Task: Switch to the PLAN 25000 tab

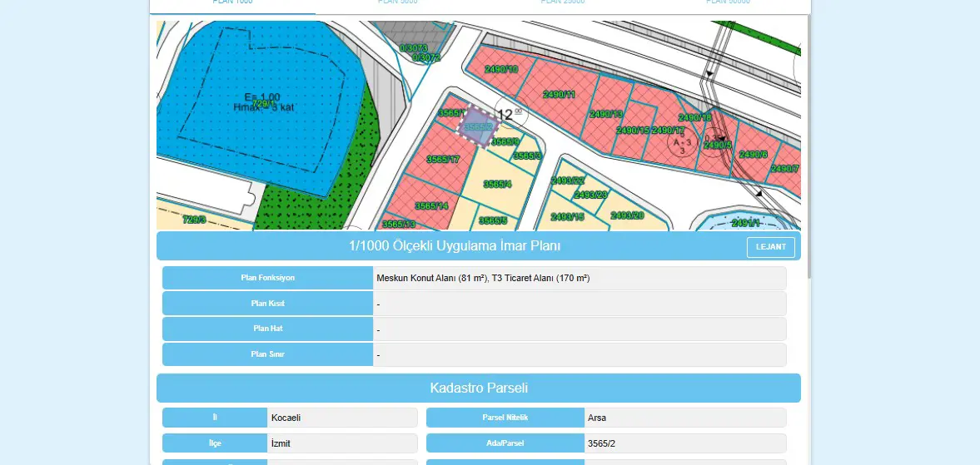Action: click(563, 2)
